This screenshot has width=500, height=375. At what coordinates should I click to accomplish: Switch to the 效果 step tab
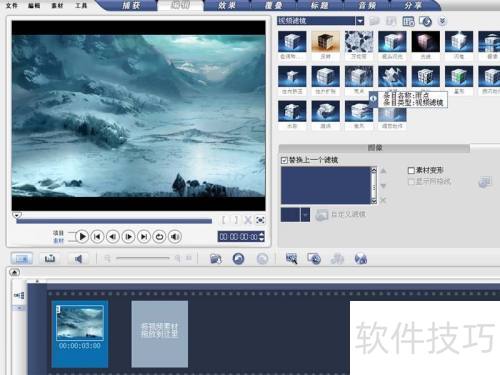[x=227, y=5]
